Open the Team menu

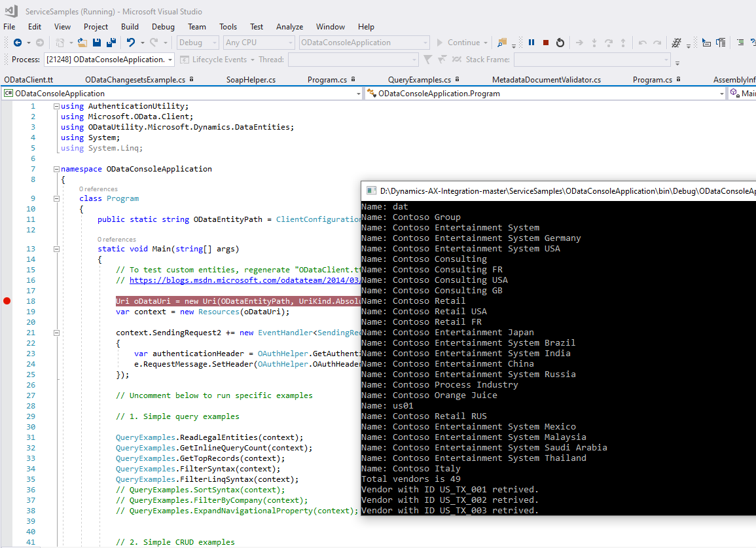click(197, 27)
